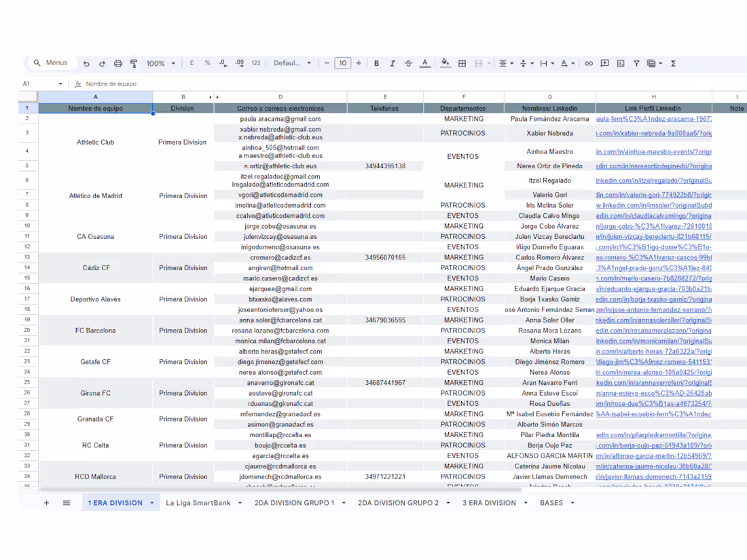Screen dimensions: 747x560
Task: Switch to BASES tab
Action: click(x=551, y=503)
